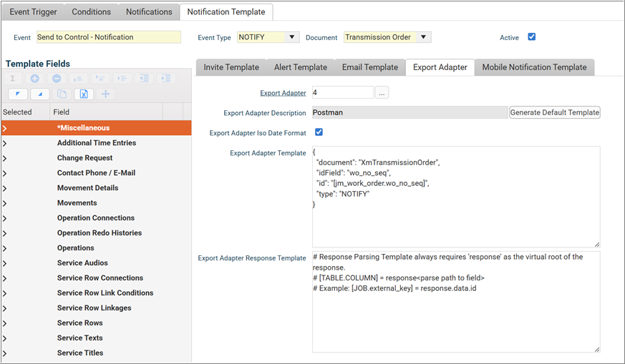Open the Email Template tab

(x=370, y=67)
